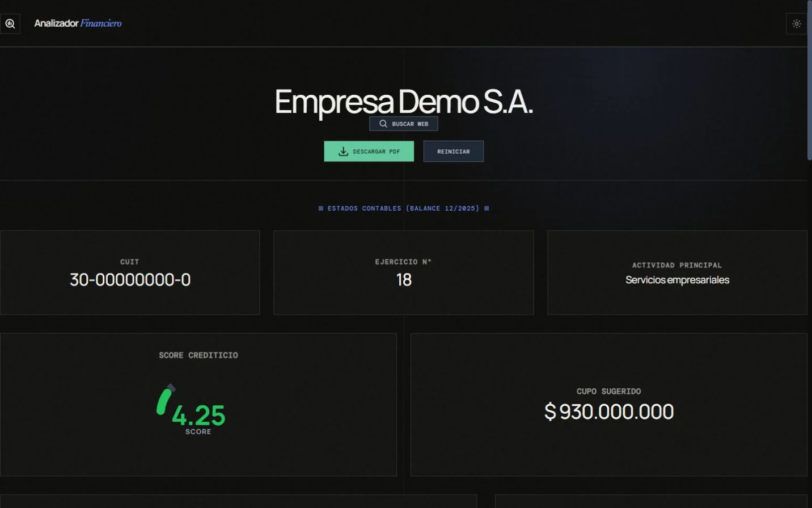The height and width of the screenshot is (508, 812).
Task: Click the Analizador Financiero logo icon
Action: click(x=10, y=24)
